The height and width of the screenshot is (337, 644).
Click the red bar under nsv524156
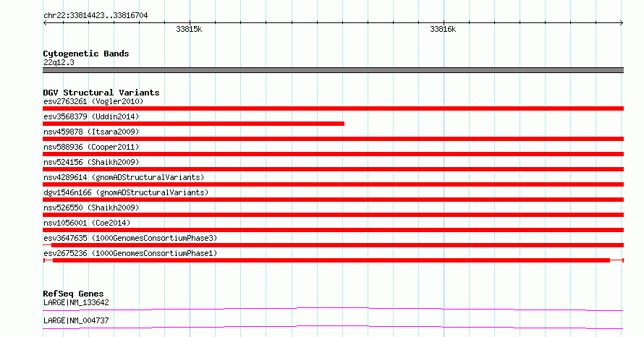coord(333,169)
